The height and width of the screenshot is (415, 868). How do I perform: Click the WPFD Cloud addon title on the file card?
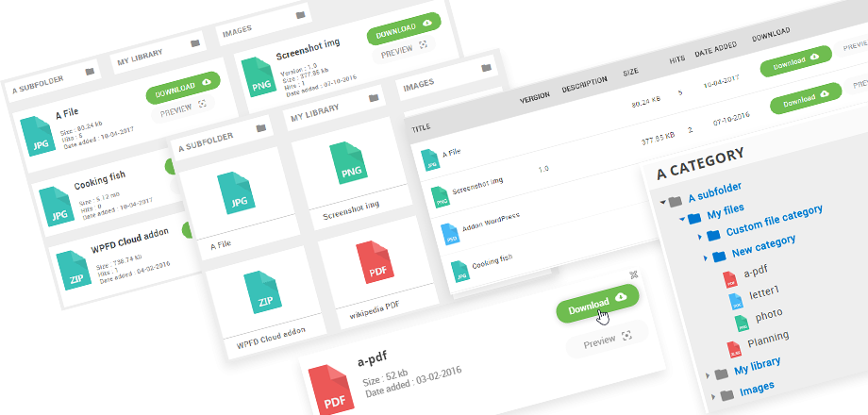click(129, 241)
